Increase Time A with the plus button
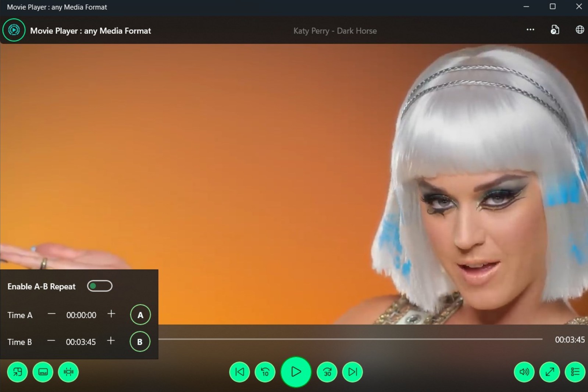This screenshot has height=392, width=588. point(111,314)
